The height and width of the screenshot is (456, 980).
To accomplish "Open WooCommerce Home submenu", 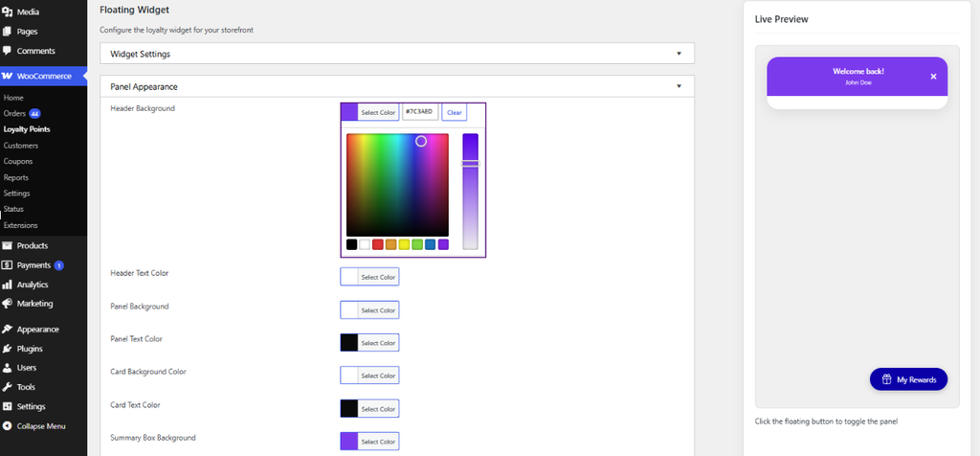I will [13, 98].
